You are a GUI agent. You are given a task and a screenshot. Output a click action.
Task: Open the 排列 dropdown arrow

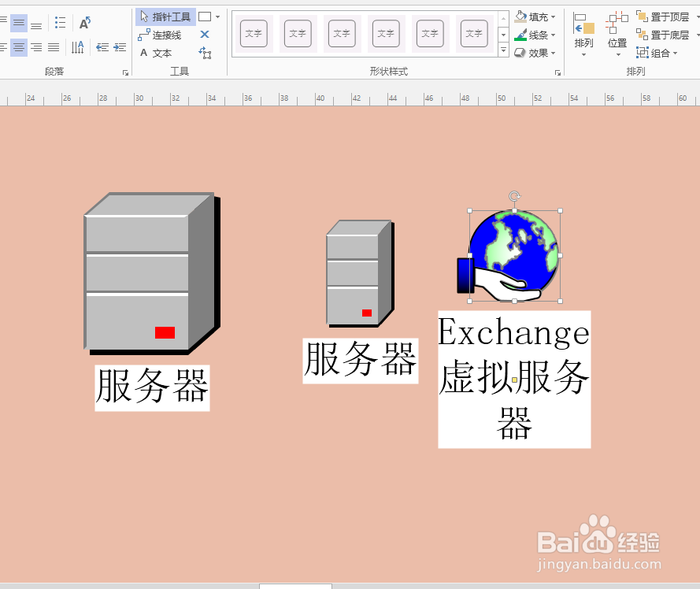[584, 55]
